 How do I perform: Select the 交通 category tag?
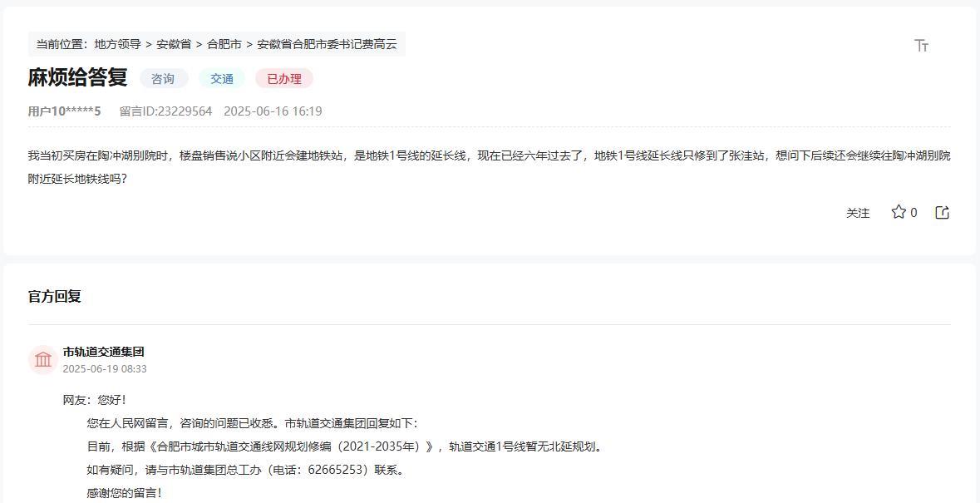[x=222, y=79]
